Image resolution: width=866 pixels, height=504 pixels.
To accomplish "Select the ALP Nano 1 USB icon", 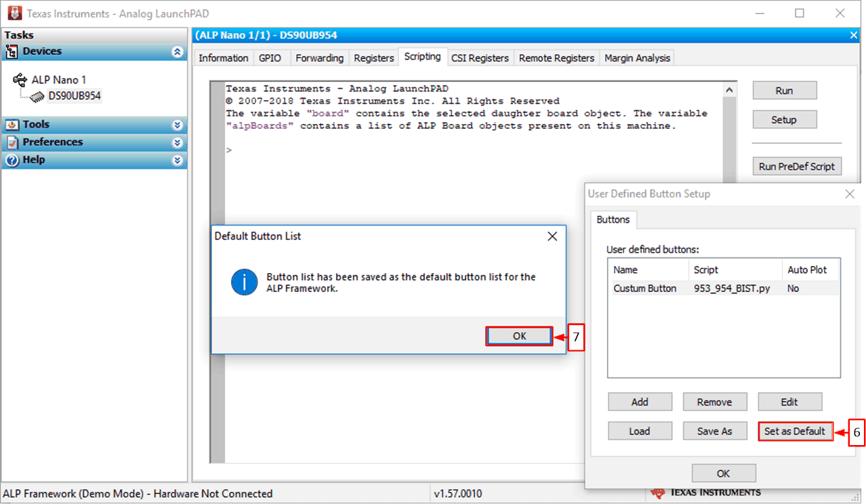I will click(20, 80).
